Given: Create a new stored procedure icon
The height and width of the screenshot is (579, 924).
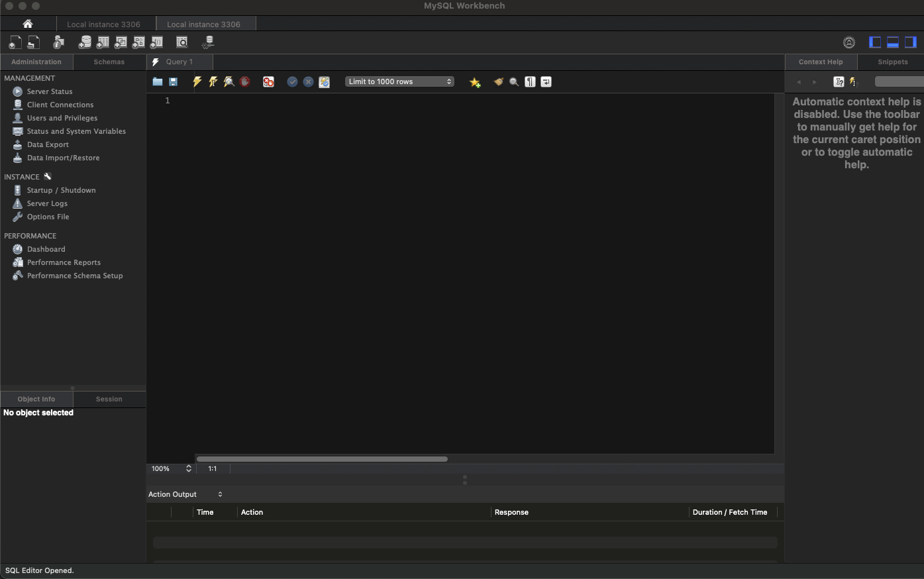Looking at the screenshot, I should coord(138,42).
